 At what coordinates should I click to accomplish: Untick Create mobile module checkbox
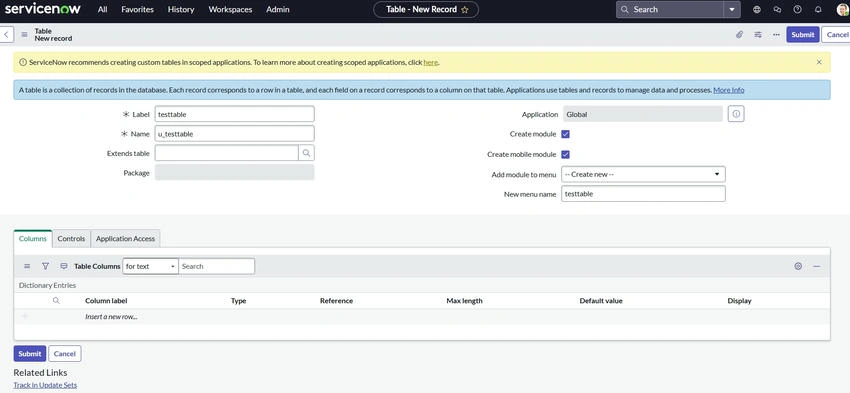click(565, 154)
